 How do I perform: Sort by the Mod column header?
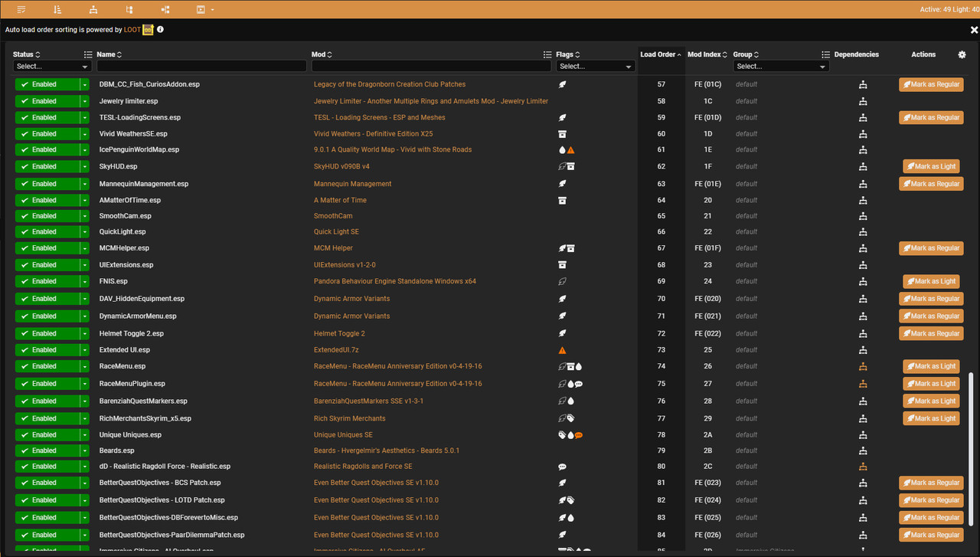[x=321, y=54]
